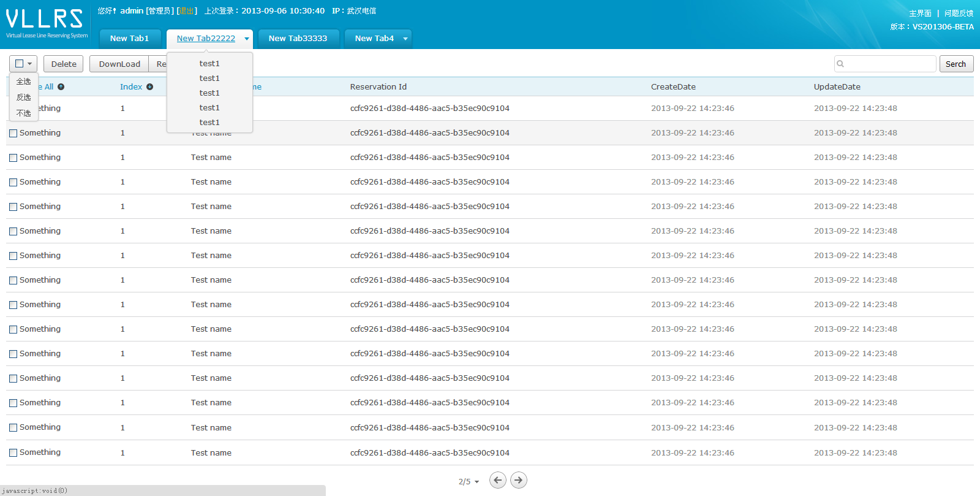
Task: Go to the previous page with the left arrow
Action: (498, 480)
